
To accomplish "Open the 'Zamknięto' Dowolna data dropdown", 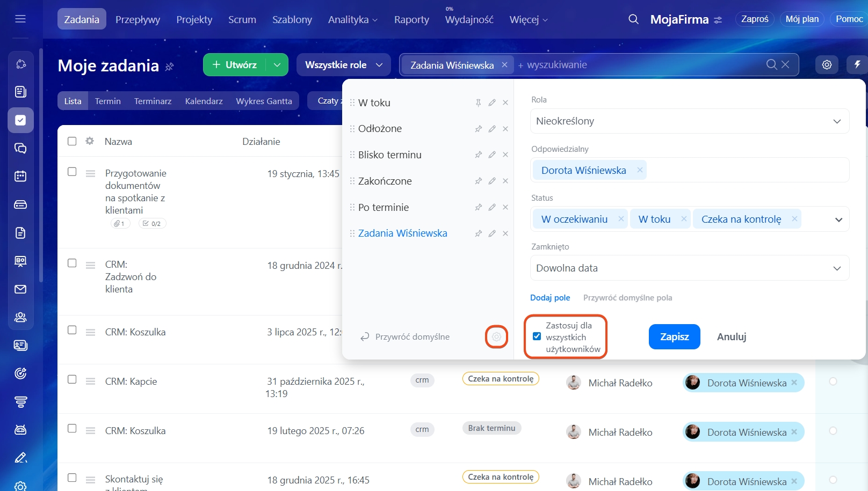I will pyautogui.click(x=689, y=268).
